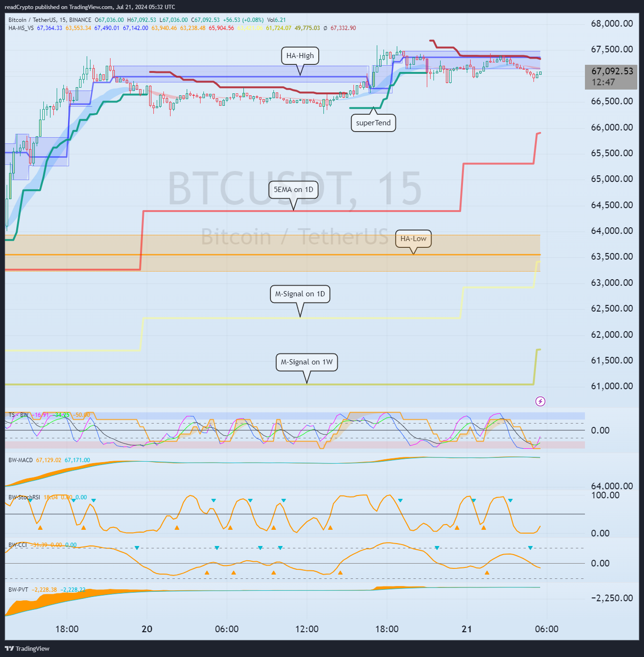The width and height of the screenshot is (644, 657).
Task: Click the 61,000.00 price axis label
Action: point(612,386)
